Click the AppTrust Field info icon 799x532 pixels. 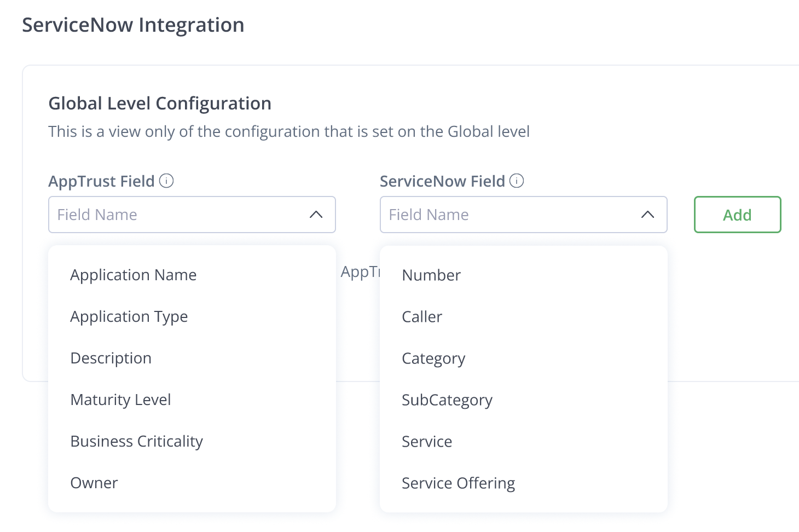tap(166, 181)
